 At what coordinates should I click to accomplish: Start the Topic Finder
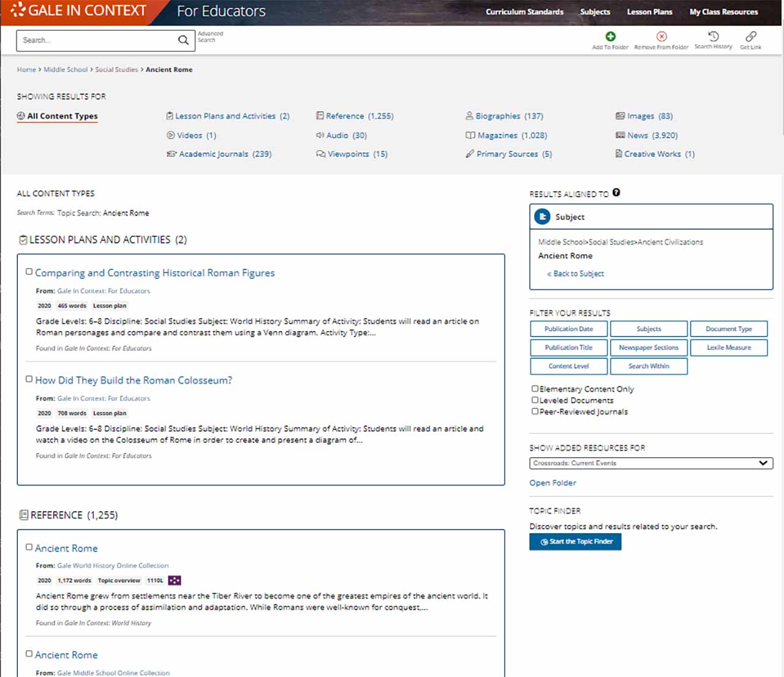coord(575,542)
